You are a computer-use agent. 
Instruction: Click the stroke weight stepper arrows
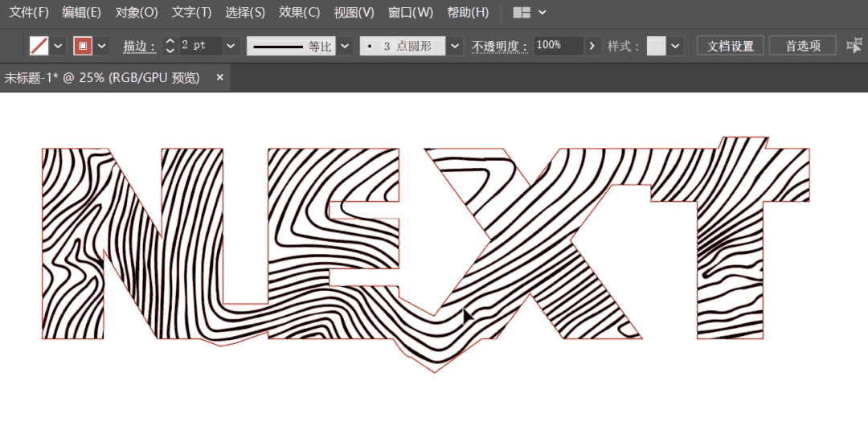(x=170, y=46)
